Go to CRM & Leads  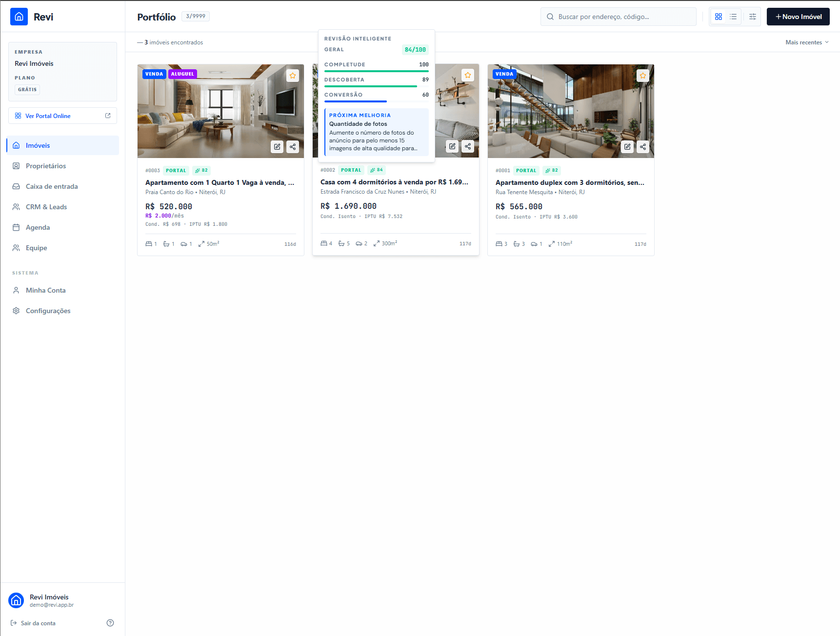click(x=62, y=207)
